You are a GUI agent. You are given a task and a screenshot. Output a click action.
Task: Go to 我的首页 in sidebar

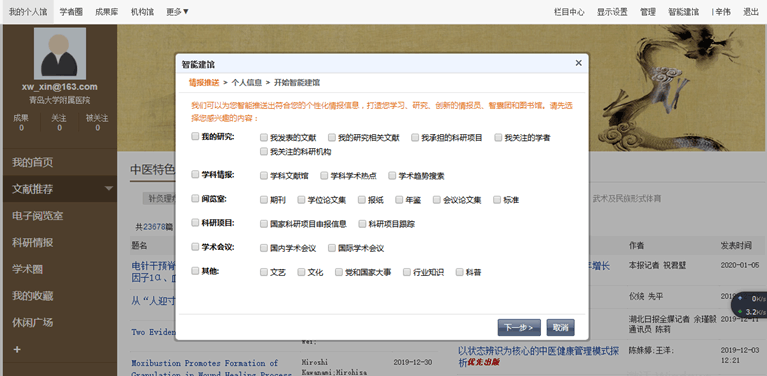(60, 162)
